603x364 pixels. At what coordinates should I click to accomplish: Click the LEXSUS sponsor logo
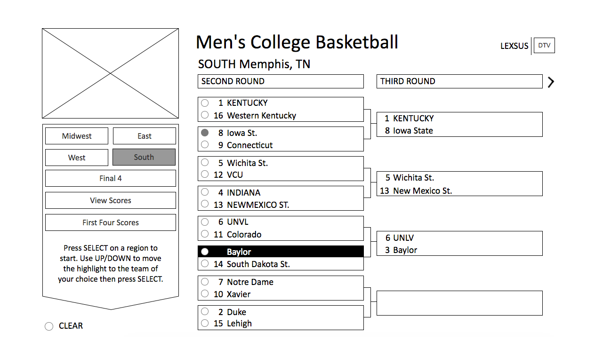click(x=515, y=46)
